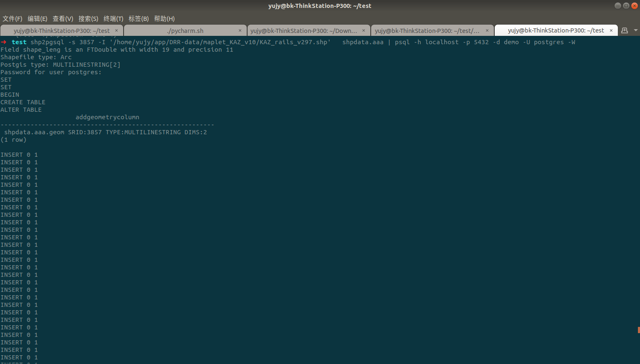Image resolution: width=640 pixels, height=364 pixels.
Task: Close the ~/Down... tab
Action: (x=363, y=30)
